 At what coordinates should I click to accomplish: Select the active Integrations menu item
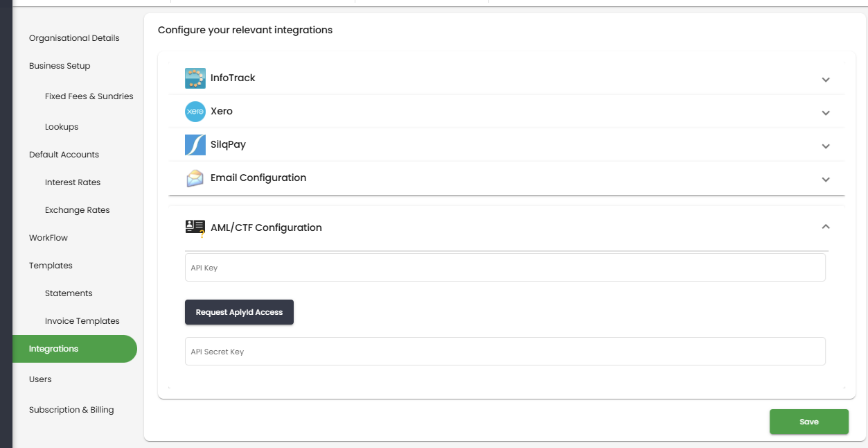click(75, 349)
